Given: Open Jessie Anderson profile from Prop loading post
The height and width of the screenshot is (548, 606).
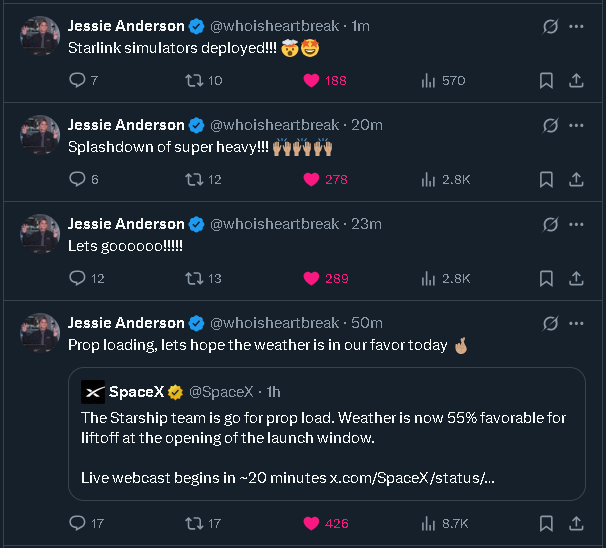Looking at the screenshot, I should click(x=126, y=323).
